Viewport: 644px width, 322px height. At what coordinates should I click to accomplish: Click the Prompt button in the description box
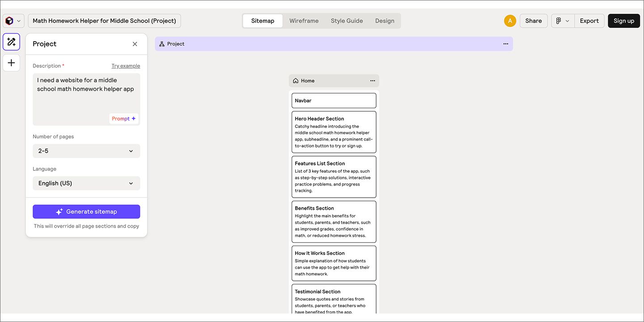(x=123, y=118)
